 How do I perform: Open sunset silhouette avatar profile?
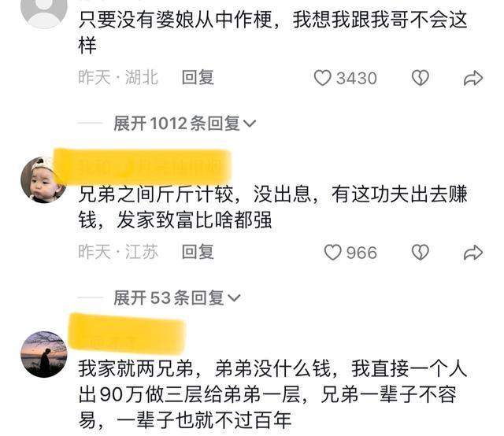click(x=44, y=354)
